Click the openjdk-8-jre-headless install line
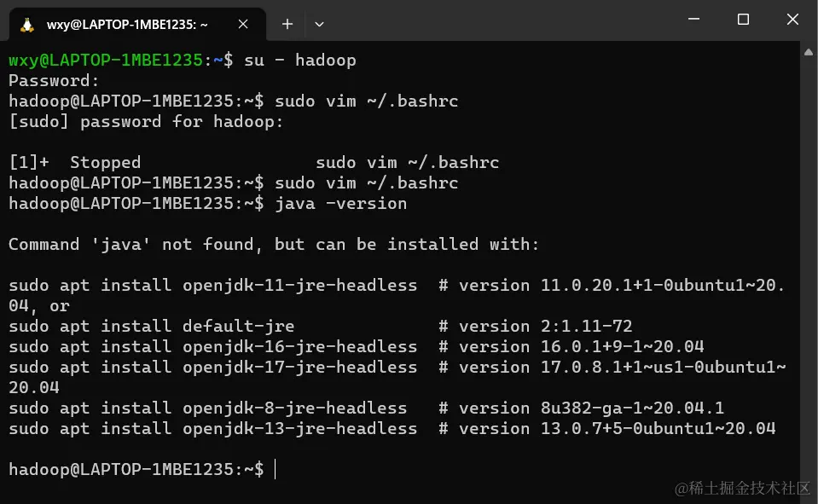This screenshot has height=504, width=818. tap(366, 408)
